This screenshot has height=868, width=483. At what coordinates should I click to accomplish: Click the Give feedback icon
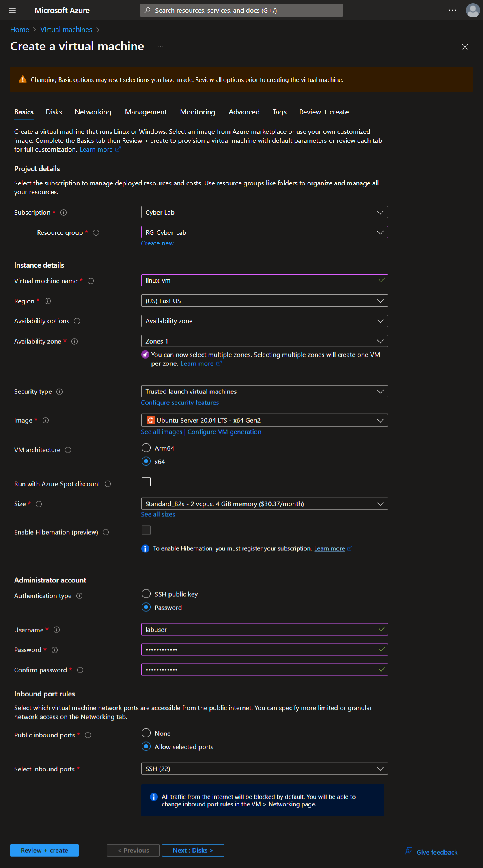point(409,851)
